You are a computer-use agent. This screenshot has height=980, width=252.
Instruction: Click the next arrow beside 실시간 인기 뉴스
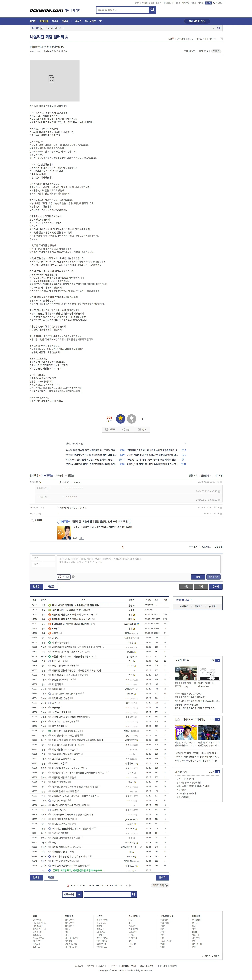pos(185,443)
